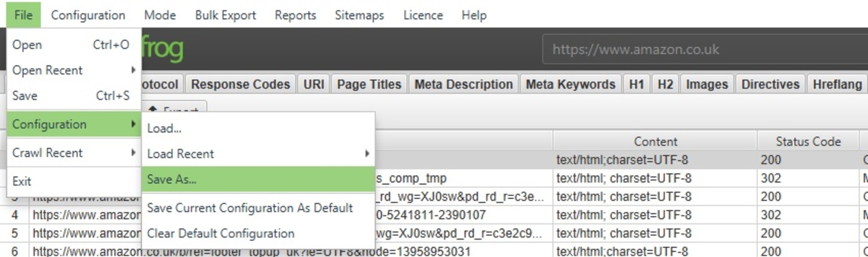868x257 pixels.
Task: Select Clear Default Configuration
Action: [221, 233]
